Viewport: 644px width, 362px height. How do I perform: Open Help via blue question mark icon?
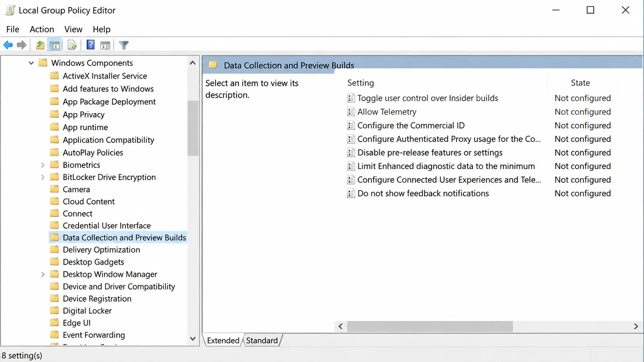(91, 45)
